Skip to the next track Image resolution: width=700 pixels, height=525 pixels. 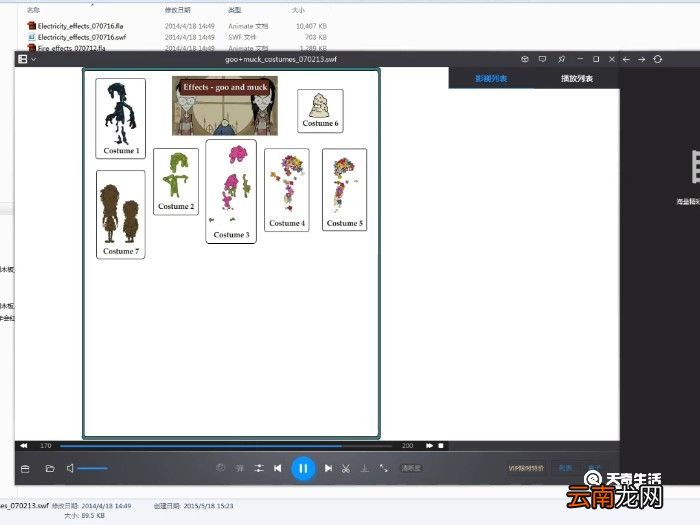tap(328, 468)
